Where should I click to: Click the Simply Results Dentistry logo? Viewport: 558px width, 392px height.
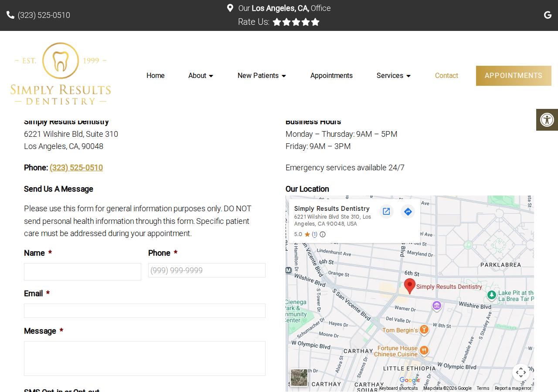(x=61, y=74)
